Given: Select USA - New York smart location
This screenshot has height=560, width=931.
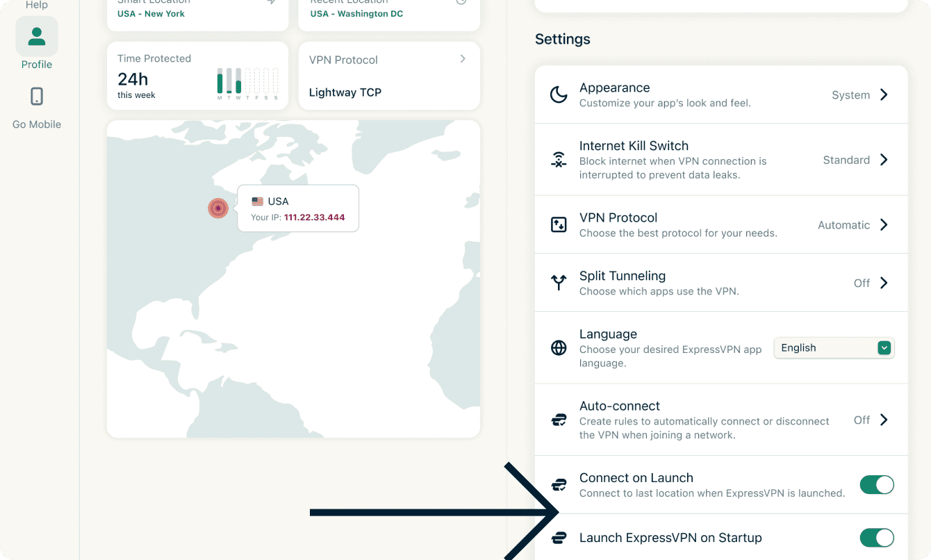Looking at the screenshot, I should pos(197,14).
